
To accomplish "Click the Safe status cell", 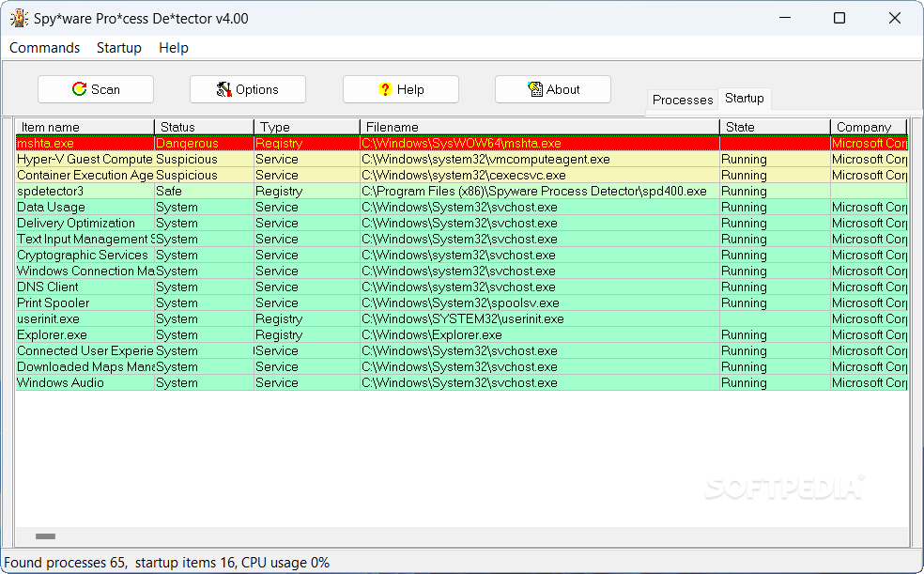I will [x=204, y=191].
